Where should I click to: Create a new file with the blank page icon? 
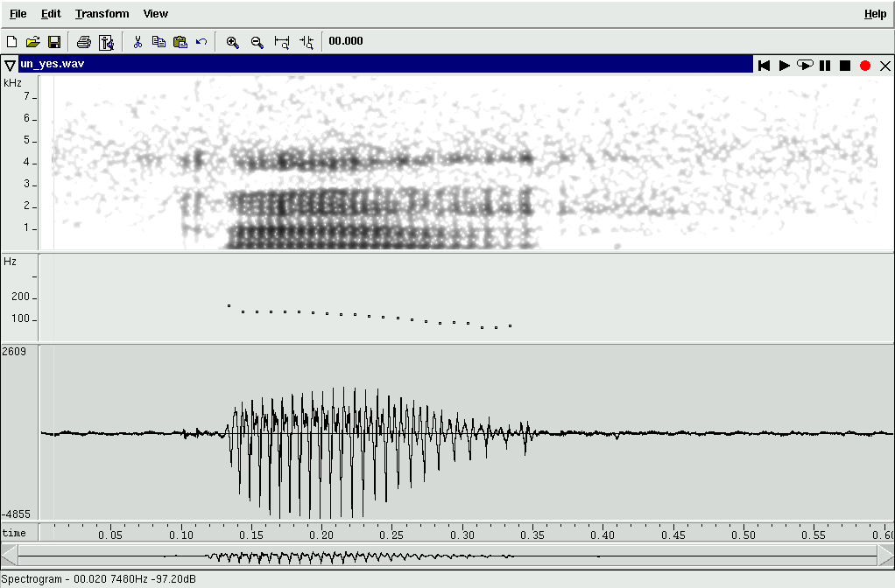12,42
